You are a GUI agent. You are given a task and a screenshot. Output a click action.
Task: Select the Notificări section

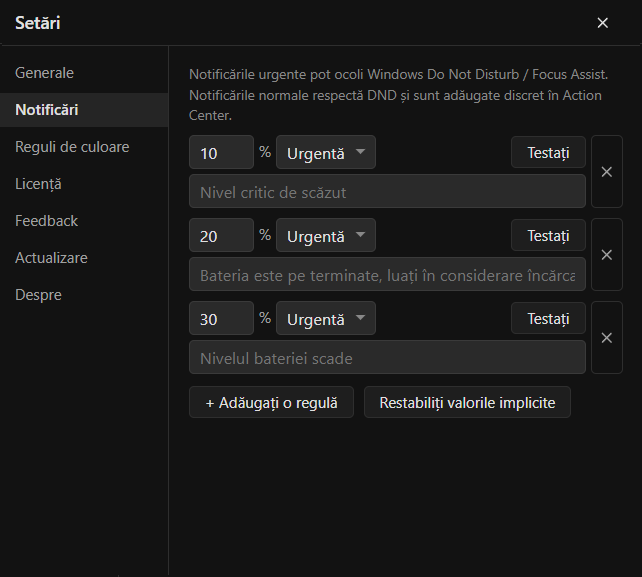(84, 110)
